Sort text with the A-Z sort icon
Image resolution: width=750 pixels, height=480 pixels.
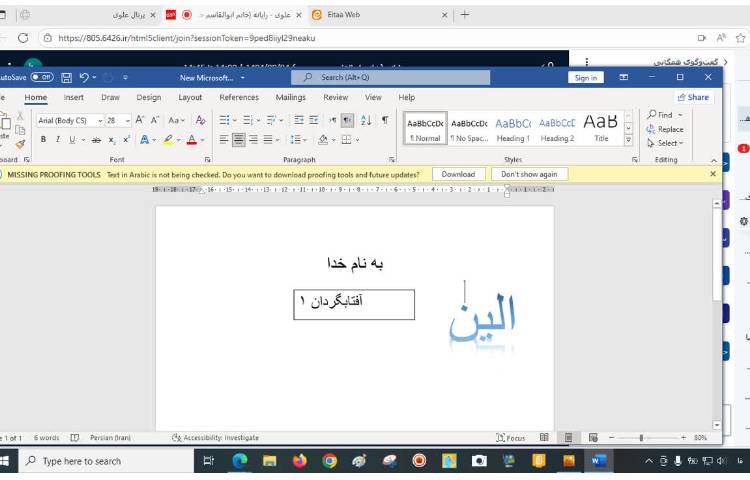pyautogui.click(x=366, y=120)
